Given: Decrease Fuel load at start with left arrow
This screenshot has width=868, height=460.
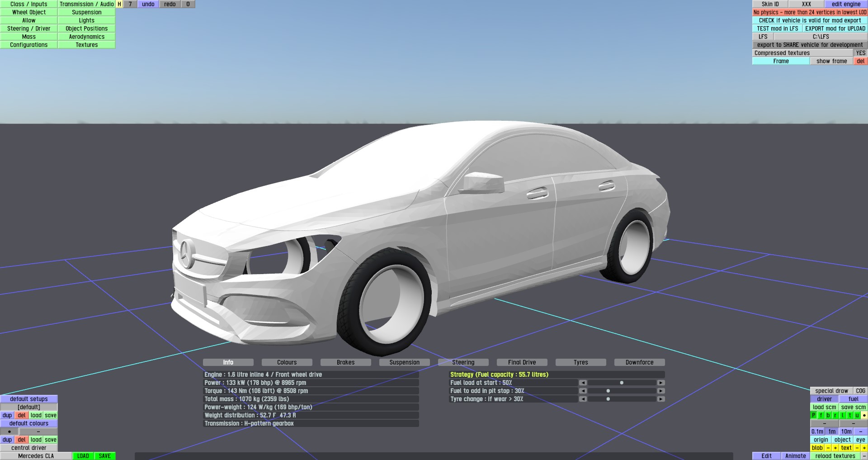Looking at the screenshot, I should click(x=583, y=383).
